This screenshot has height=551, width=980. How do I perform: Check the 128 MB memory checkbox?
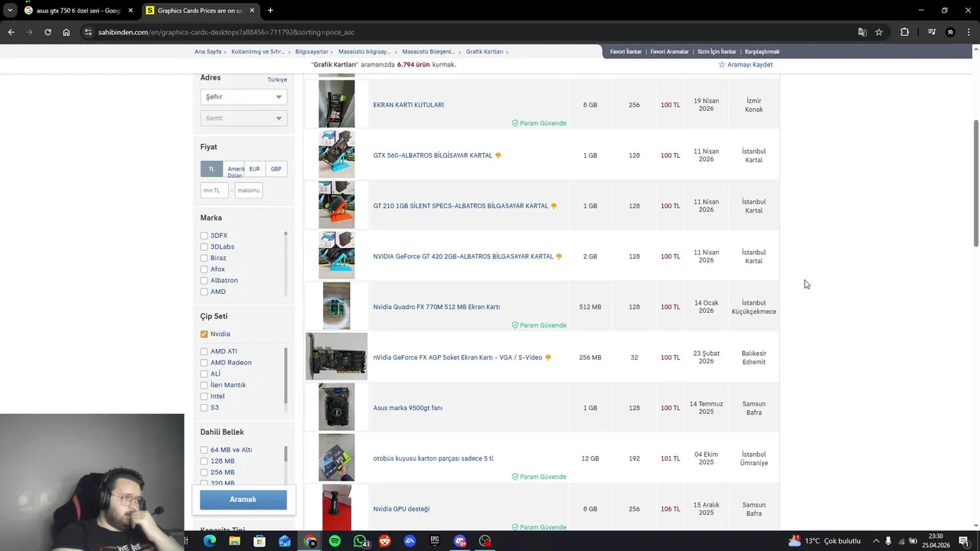[x=204, y=461]
